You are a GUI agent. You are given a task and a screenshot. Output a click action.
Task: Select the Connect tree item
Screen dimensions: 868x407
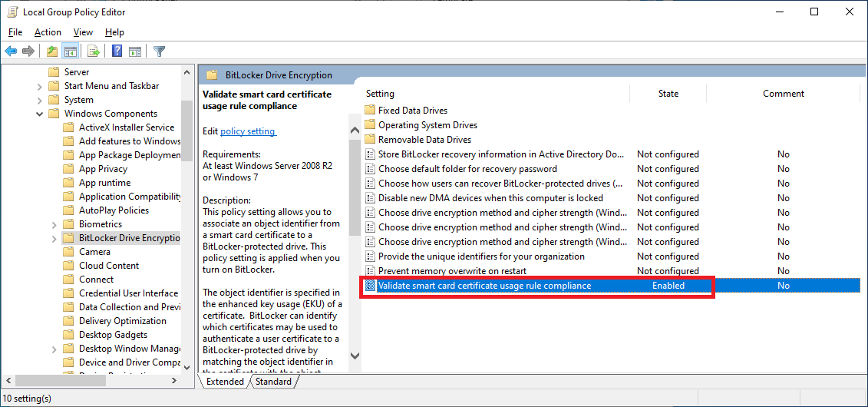tap(97, 280)
